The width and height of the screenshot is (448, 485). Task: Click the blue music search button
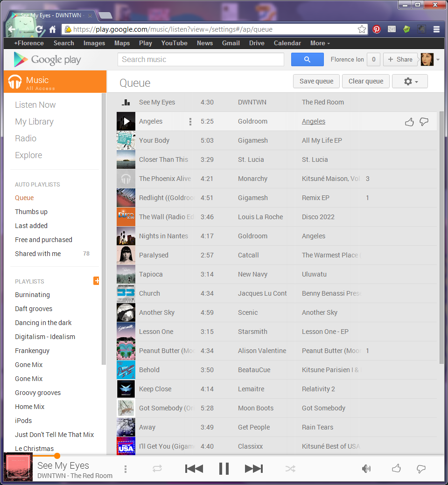tap(307, 59)
